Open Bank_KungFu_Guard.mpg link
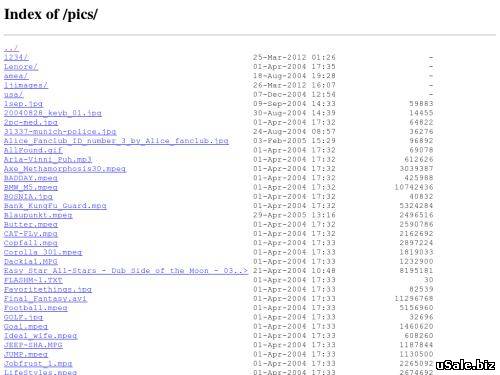Image resolution: width=500 pixels, height=375 pixels. [x=55, y=206]
